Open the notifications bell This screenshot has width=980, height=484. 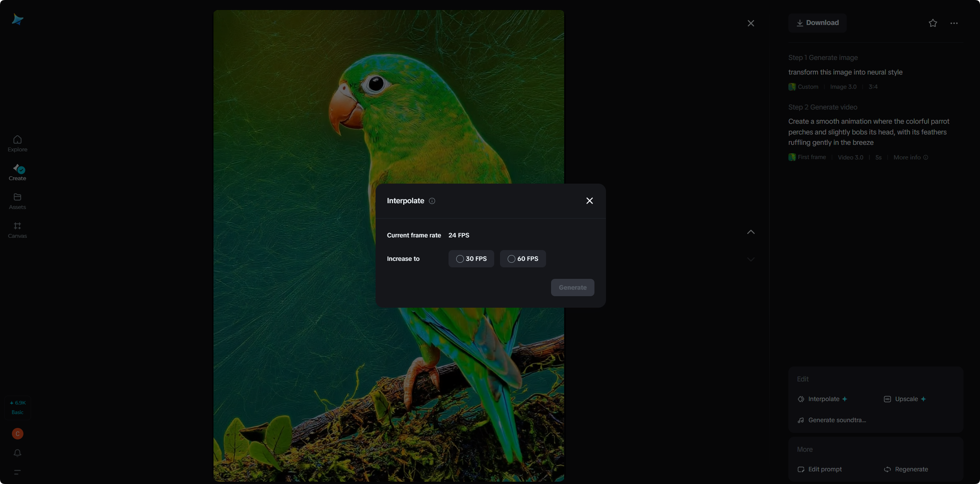pos(17,453)
